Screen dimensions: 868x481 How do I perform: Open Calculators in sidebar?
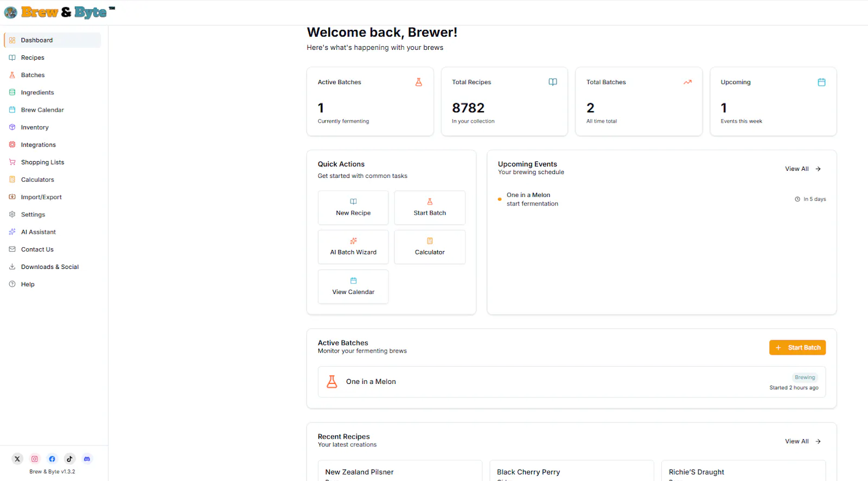[53, 179]
